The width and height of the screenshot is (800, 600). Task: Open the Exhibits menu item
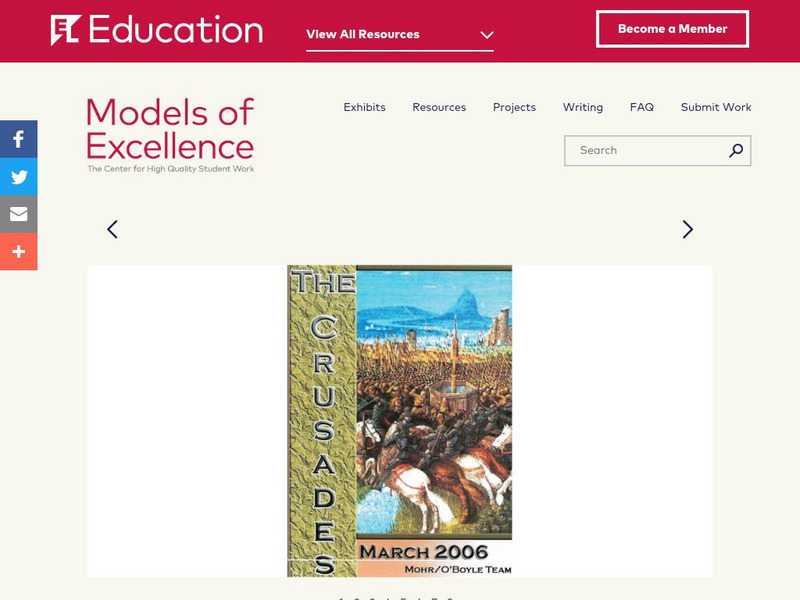(x=364, y=107)
